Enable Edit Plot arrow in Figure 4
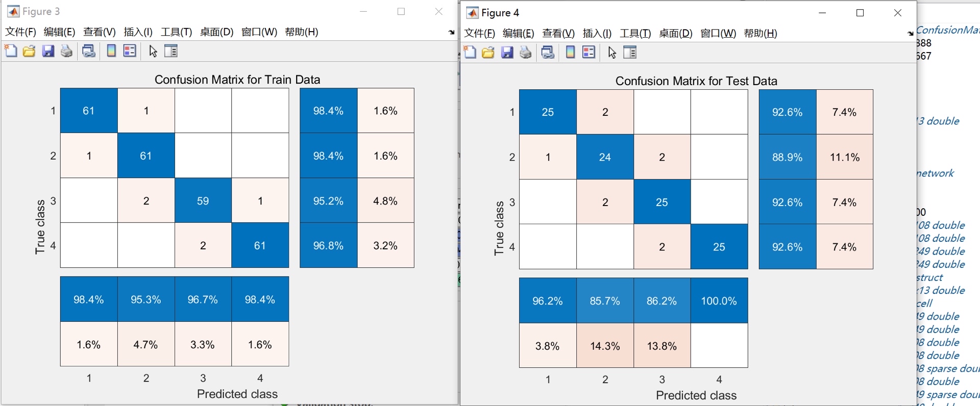Viewport: 980px width, 406px height. pyautogui.click(x=612, y=53)
